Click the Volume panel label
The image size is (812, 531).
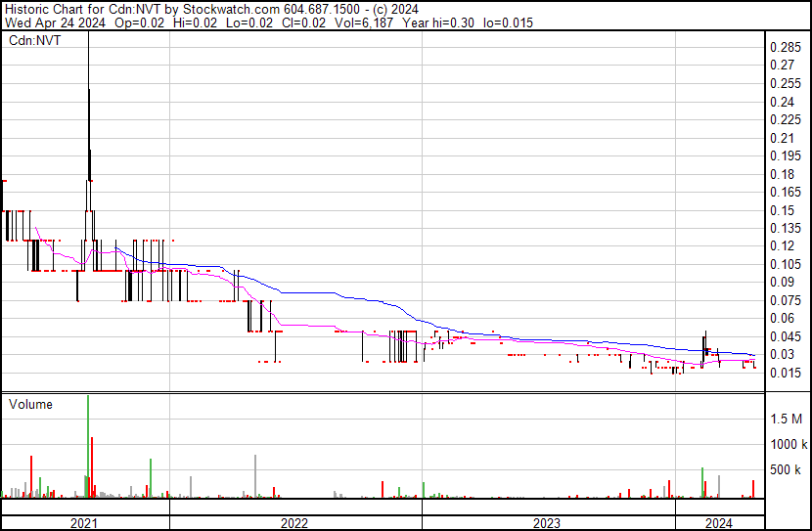tap(30, 404)
